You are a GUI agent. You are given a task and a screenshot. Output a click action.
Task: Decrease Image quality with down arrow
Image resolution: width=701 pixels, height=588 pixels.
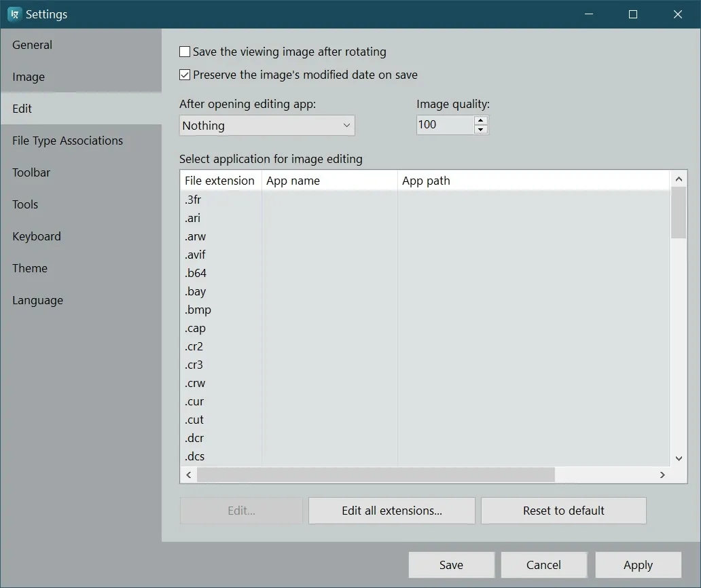[481, 130]
